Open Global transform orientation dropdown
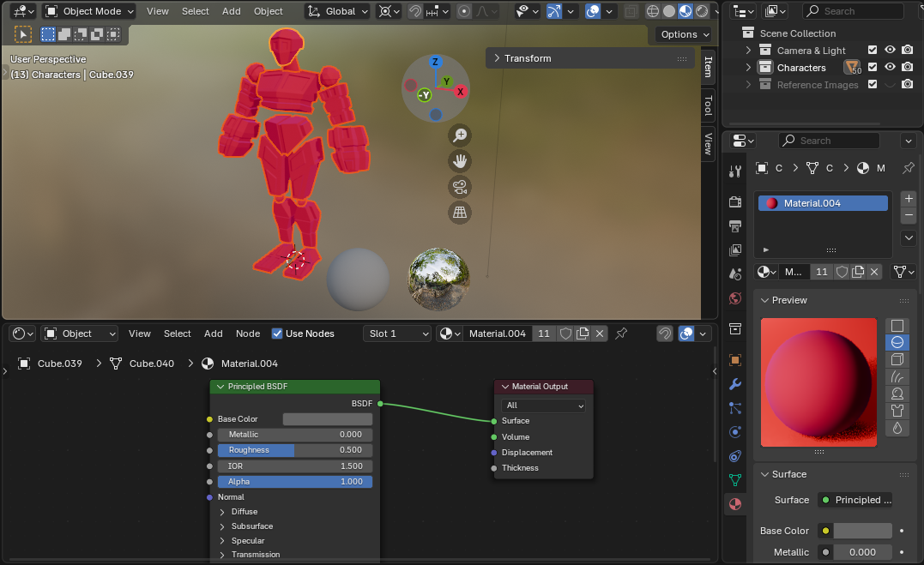Image resolution: width=924 pixels, height=565 pixels. click(338, 11)
